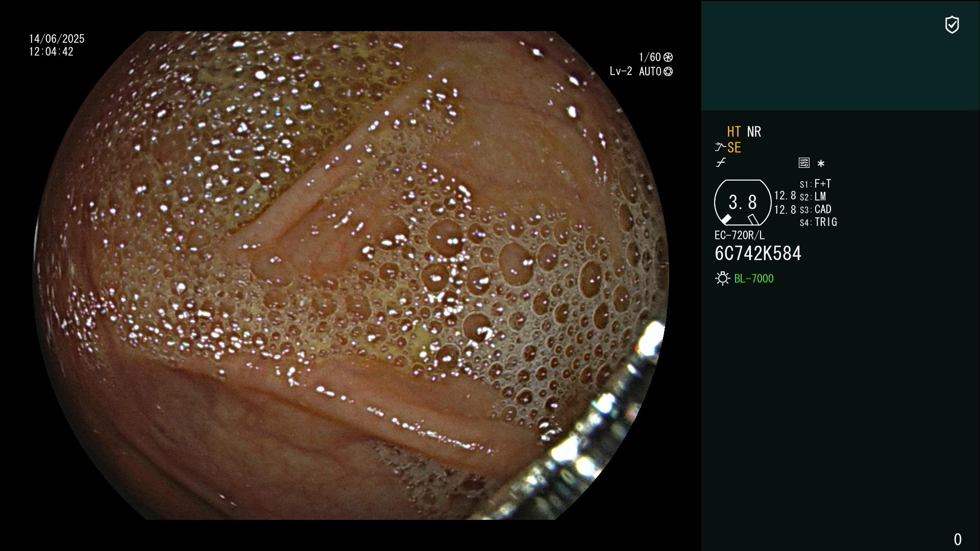Viewport: 980px width, 551px height.
Task: Click the hollow channel marker in scope diagram
Action: pyautogui.click(x=753, y=219)
